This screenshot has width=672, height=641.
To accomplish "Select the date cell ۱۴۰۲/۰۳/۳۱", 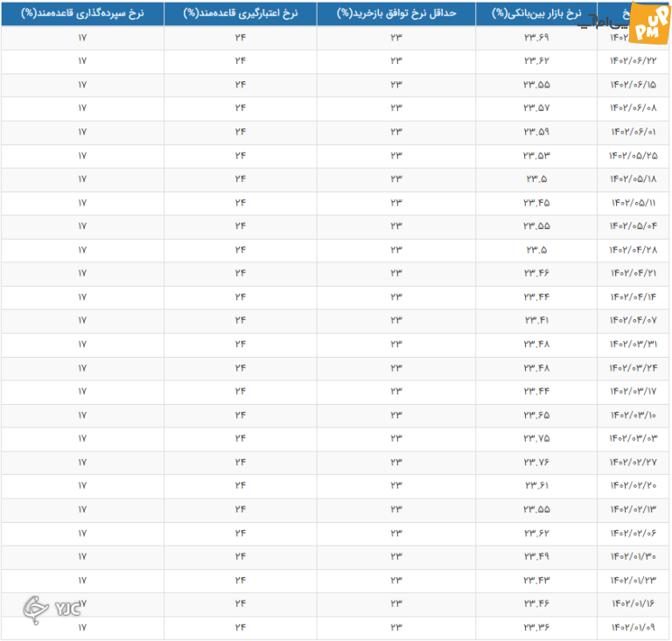I will [x=633, y=345].
